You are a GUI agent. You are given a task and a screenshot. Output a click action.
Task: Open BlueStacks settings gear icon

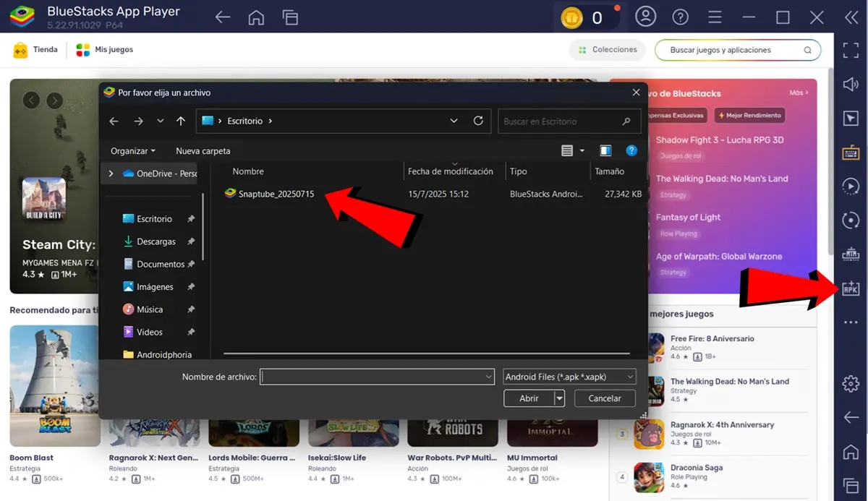point(851,383)
